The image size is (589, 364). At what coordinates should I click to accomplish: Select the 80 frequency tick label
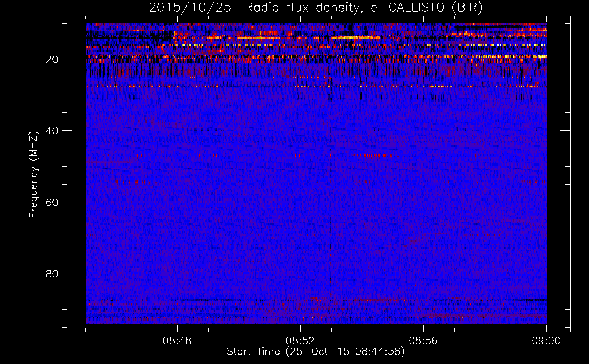[52, 274]
